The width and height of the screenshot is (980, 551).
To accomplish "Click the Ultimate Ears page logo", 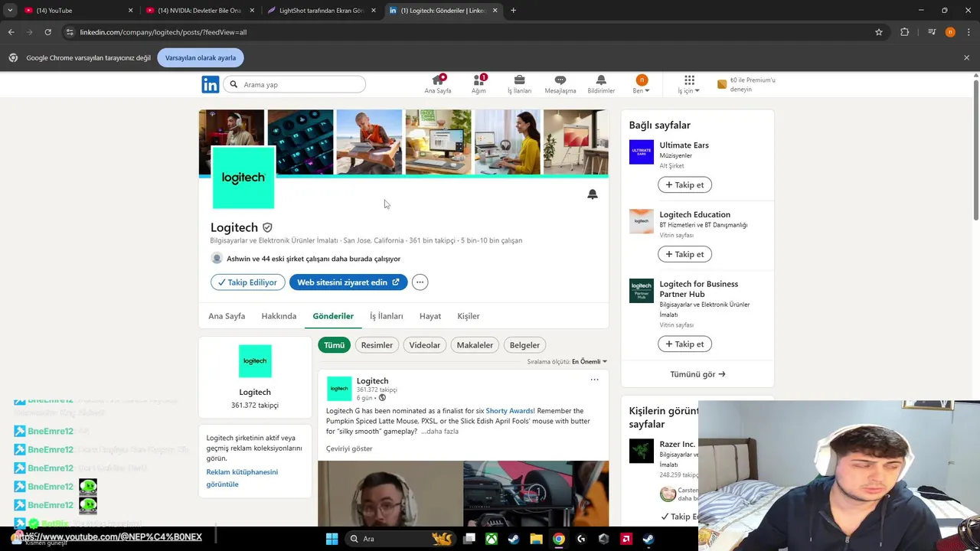I will point(642,152).
